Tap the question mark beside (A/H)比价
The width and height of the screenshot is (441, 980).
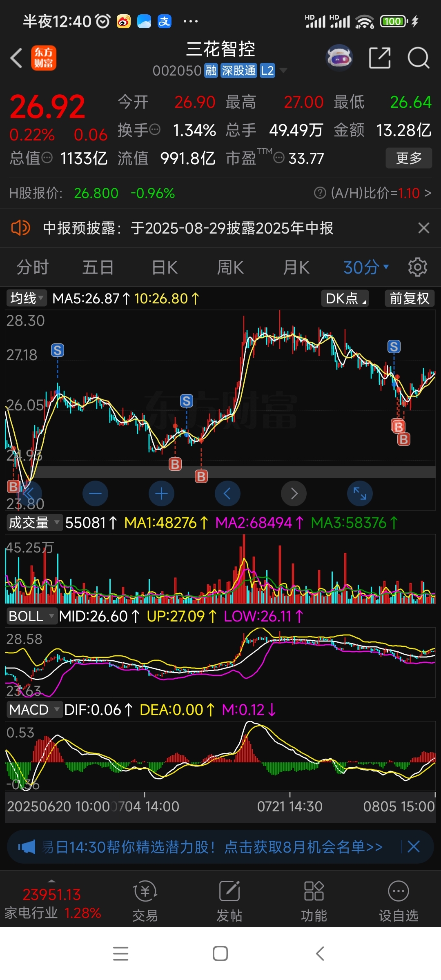(x=320, y=193)
